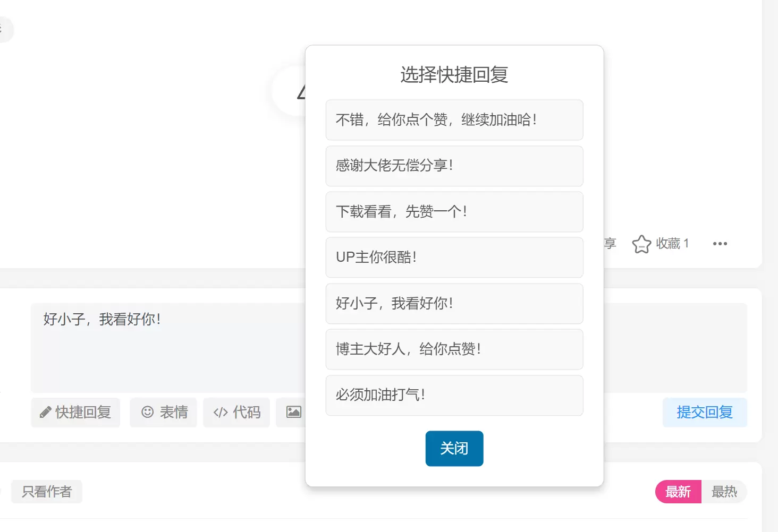Select reply 不错，给你点个赞，继续加油哈！
The width and height of the screenshot is (778, 532).
454,120
